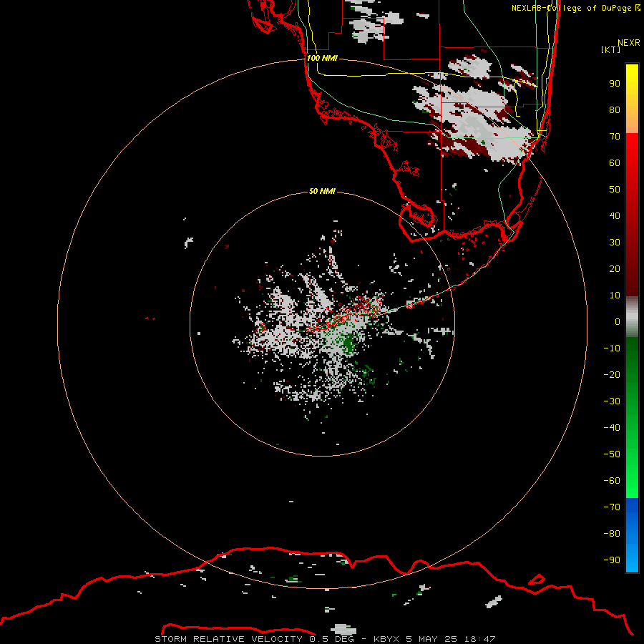Click the 40 value on velocity scale
644x644 pixels.
[x=615, y=215]
